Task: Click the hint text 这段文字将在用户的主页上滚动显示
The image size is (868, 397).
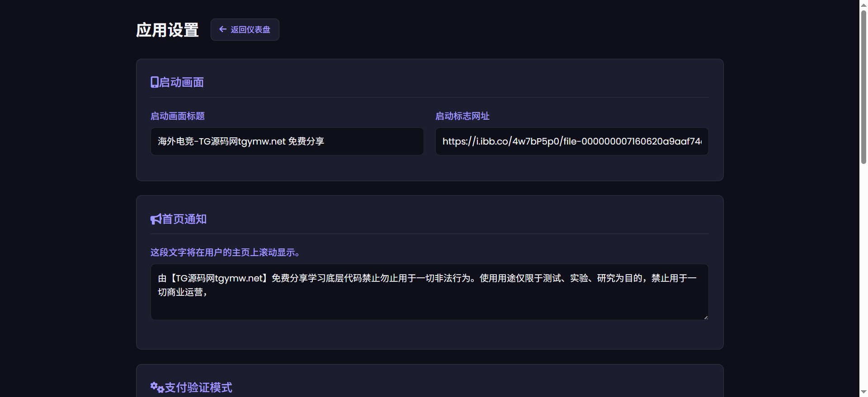Action: pyautogui.click(x=225, y=252)
